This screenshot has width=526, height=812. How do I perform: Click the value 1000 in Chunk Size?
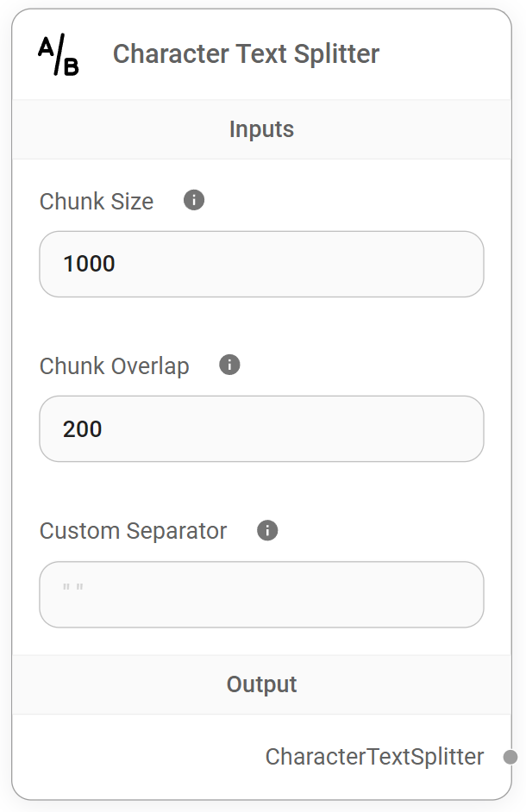pyautogui.click(x=91, y=264)
